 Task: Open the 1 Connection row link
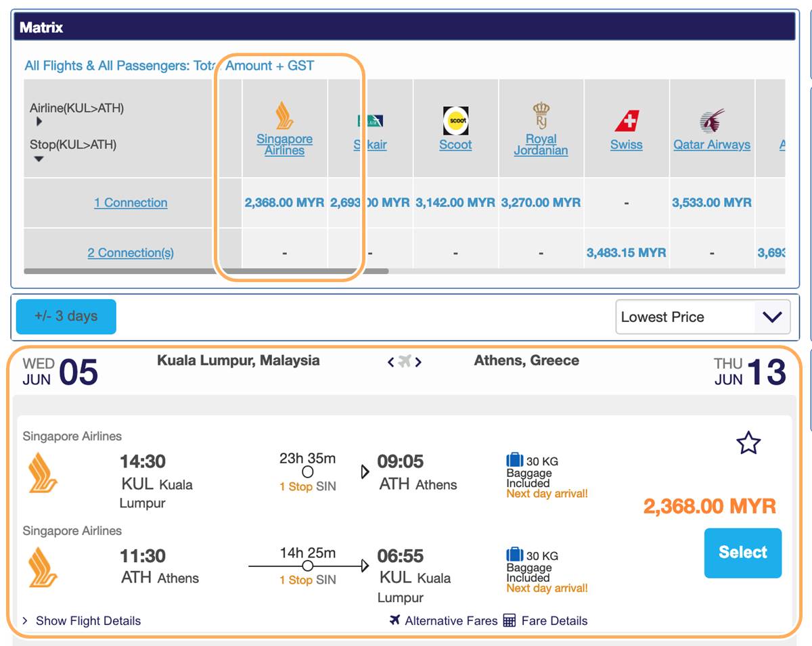pos(131,202)
